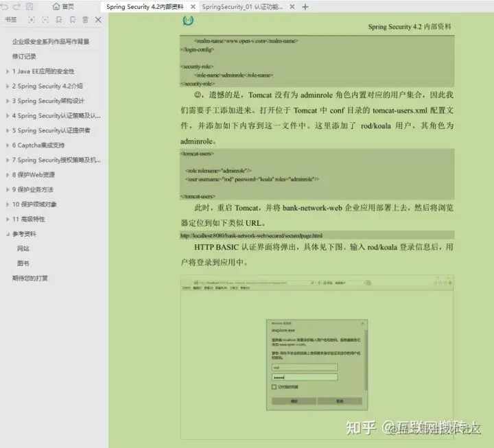The width and height of the screenshot is (494, 448).
Task: Expand chapter 8 保护Web资源
Action: (x=8, y=175)
